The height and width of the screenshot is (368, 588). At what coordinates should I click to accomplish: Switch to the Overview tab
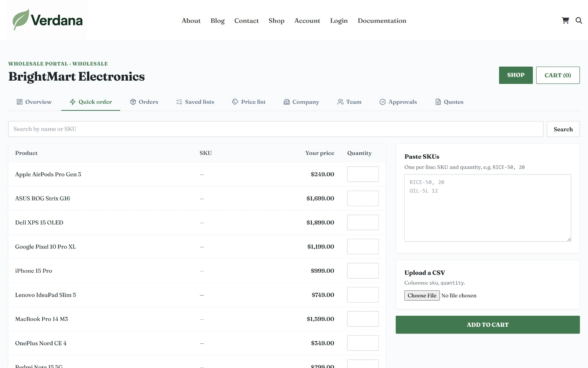34,102
